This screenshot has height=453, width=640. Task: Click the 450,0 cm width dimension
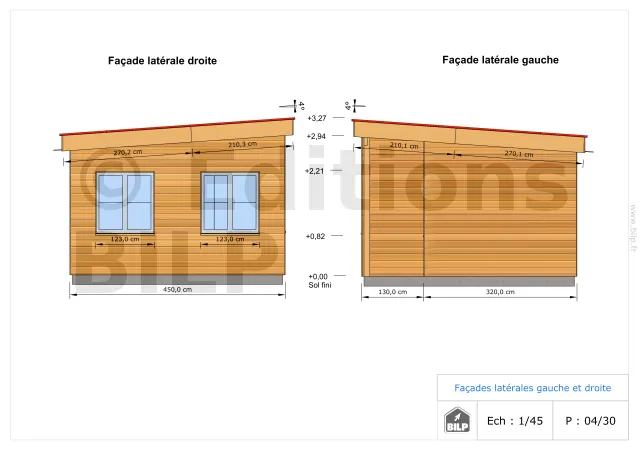[x=178, y=290]
